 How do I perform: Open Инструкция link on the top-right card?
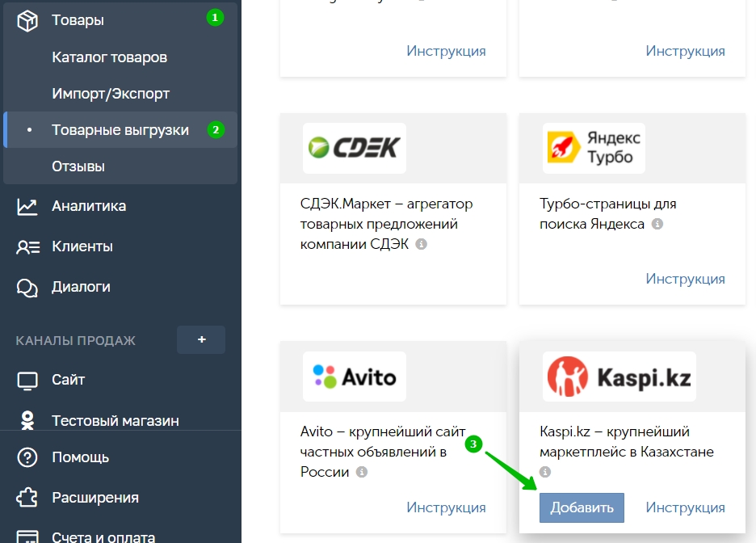click(685, 51)
